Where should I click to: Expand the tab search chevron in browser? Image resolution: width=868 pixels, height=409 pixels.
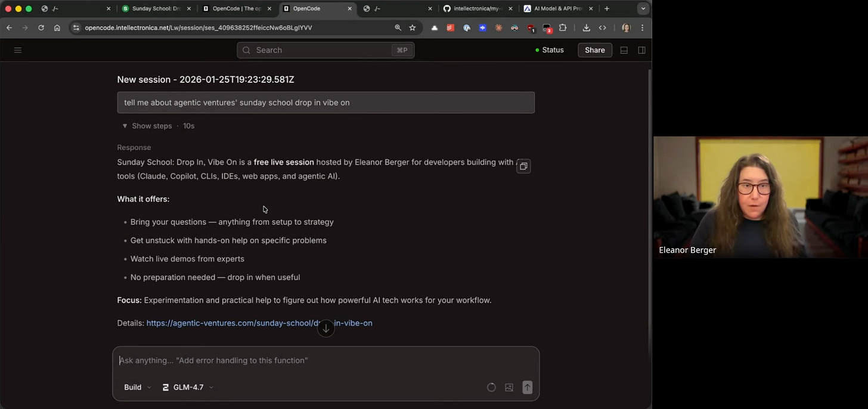coord(643,9)
